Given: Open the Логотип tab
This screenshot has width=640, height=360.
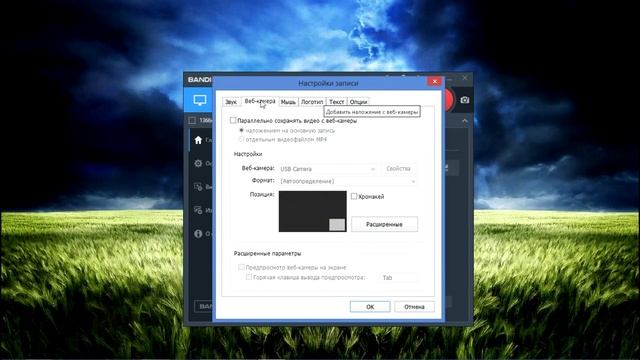Looking at the screenshot, I should [312, 102].
